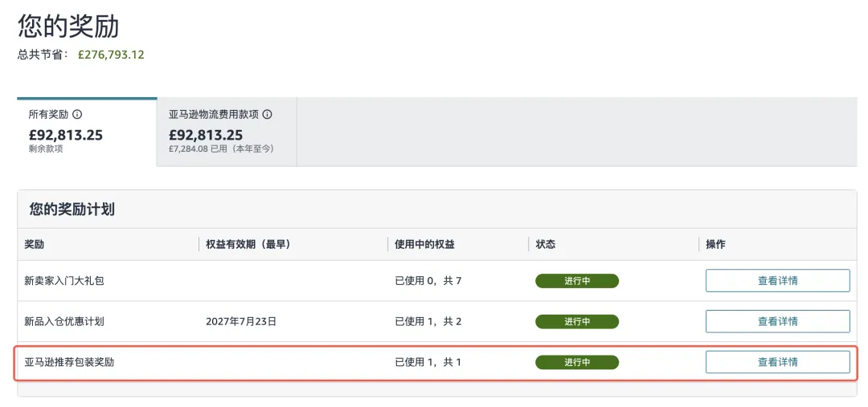Click info icon beside 所有奖励

77,115
